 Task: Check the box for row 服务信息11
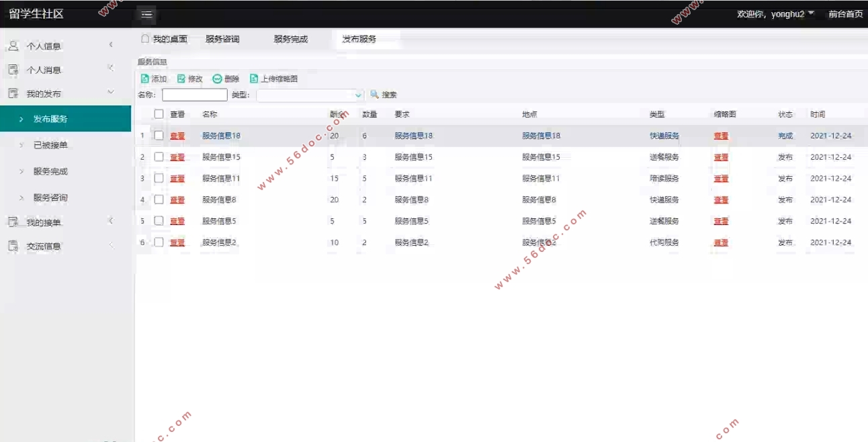click(x=159, y=178)
